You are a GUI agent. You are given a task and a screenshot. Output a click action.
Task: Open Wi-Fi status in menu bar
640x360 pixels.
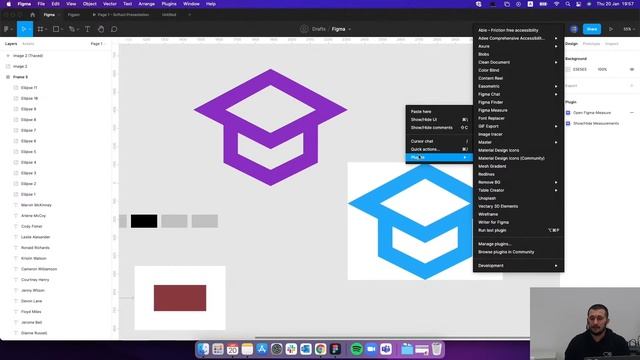coord(556,4)
